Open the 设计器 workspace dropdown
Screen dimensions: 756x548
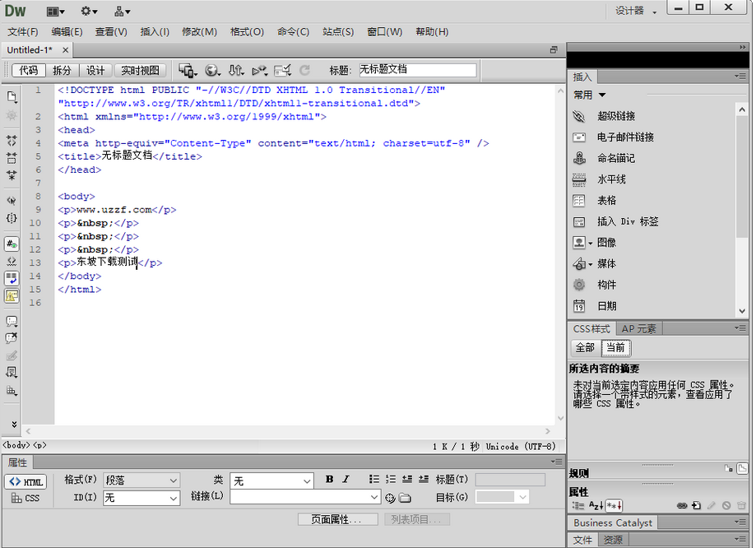click(635, 11)
